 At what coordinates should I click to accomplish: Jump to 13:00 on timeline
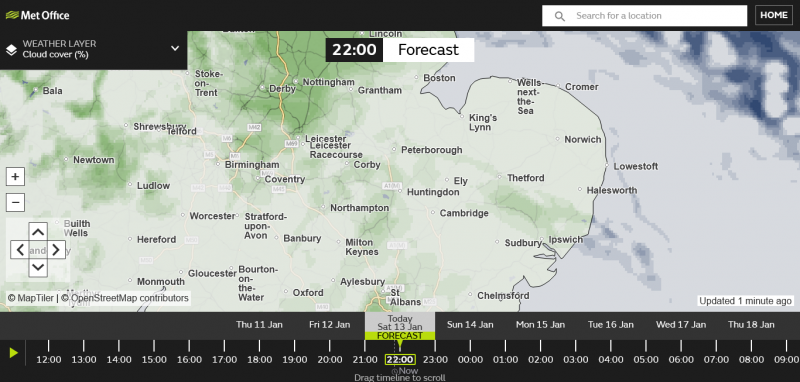[84, 360]
